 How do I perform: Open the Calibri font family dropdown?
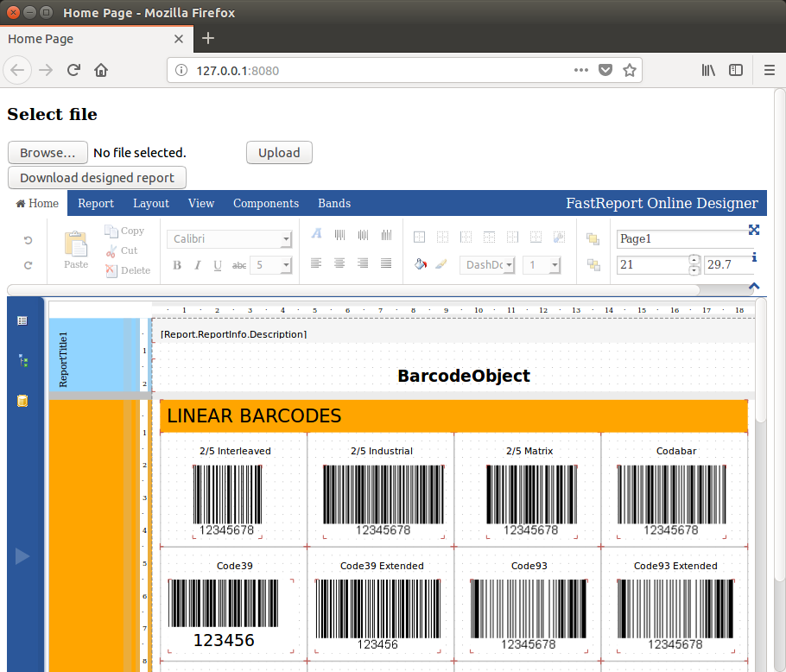pyautogui.click(x=229, y=239)
